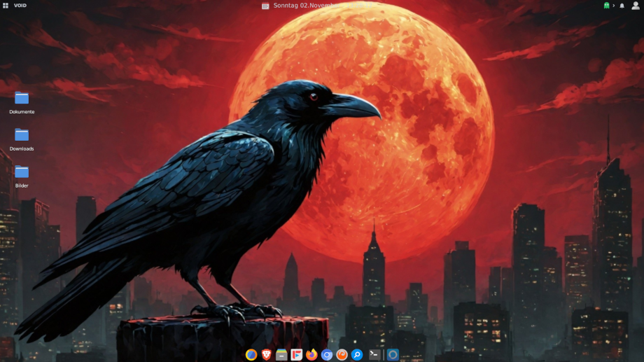Launch the yellow-ringed blue circle dock icon

(251, 355)
